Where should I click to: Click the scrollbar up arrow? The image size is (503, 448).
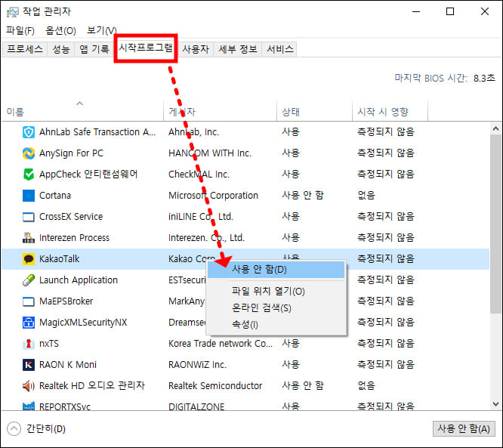click(495, 129)
